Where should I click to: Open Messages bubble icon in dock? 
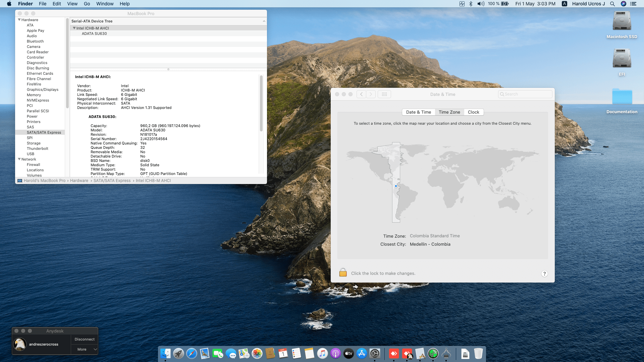pos(231,353)
